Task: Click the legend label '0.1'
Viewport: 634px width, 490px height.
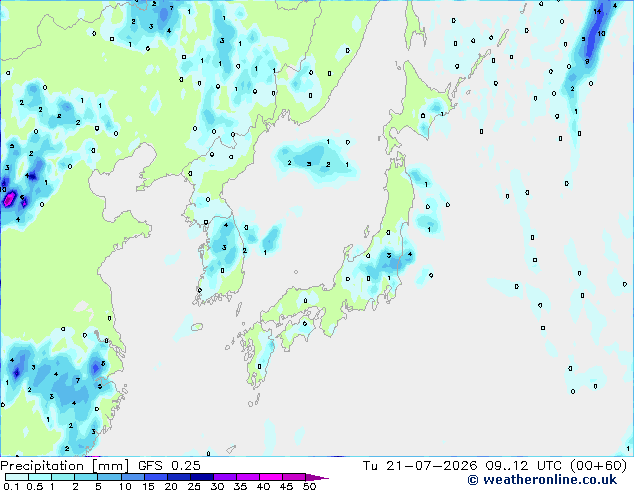Action: click(x=11, y=486)
